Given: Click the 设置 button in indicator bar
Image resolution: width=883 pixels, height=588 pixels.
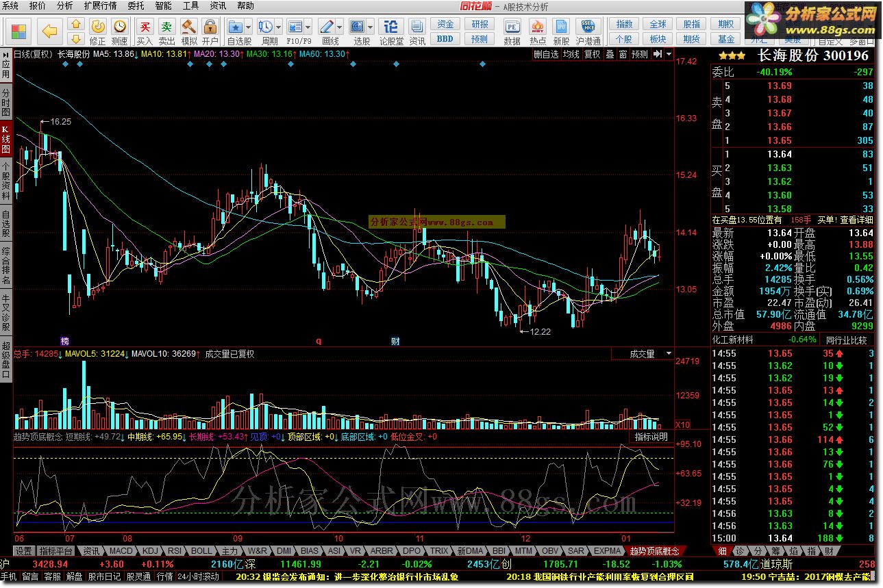Looking at the screenshot, I should (24, 550).
